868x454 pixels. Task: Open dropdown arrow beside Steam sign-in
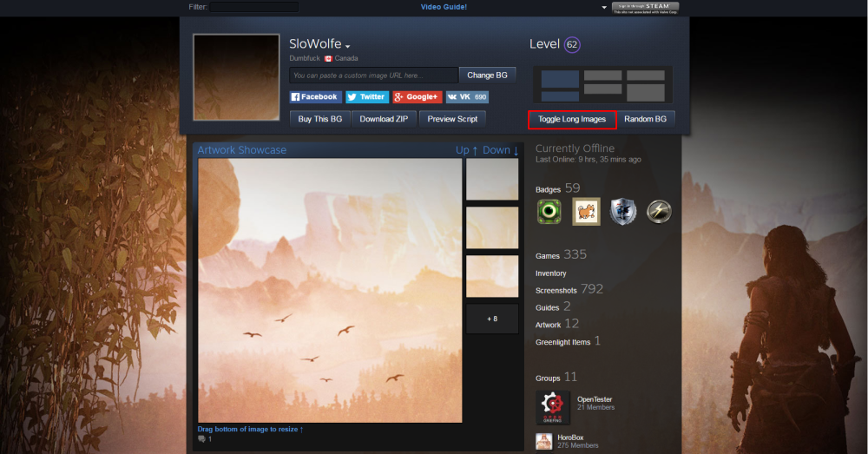604,7
